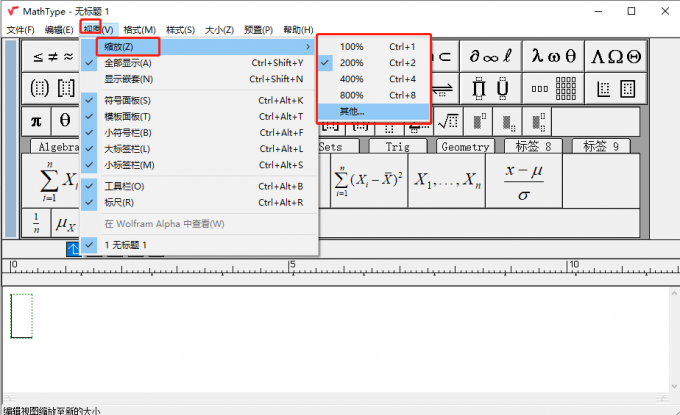
Task: Insert the (x−μ)/σ fraction expression
Action: [524, 180]
